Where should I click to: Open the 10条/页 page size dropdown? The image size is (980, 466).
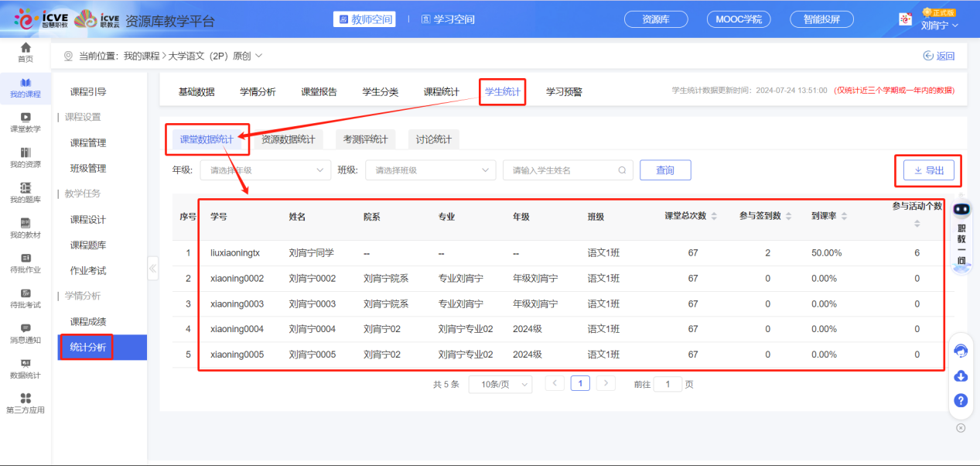pos(500,384)
